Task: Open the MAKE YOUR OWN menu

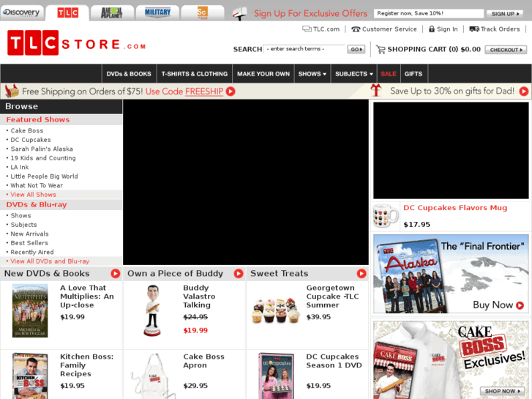Action: (263, 74)
